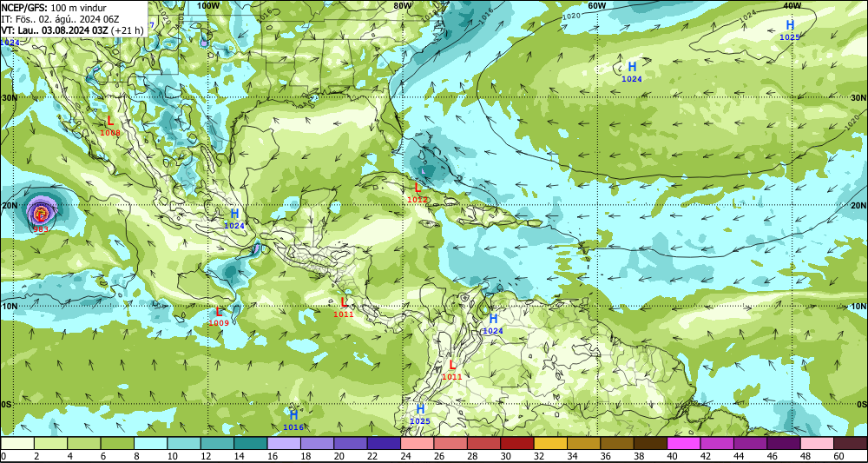Click the pink legend swatch labeled 24
The height and width of the screenshot is (463, 868).
(x=417, y=443)
